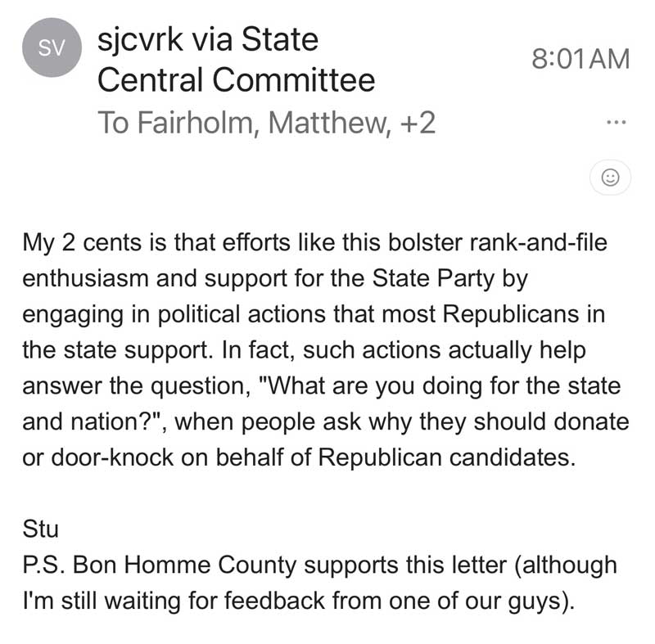Screen dimensions: 655x644
Task: Show details via the To recipients line
Action: [267, 123]
